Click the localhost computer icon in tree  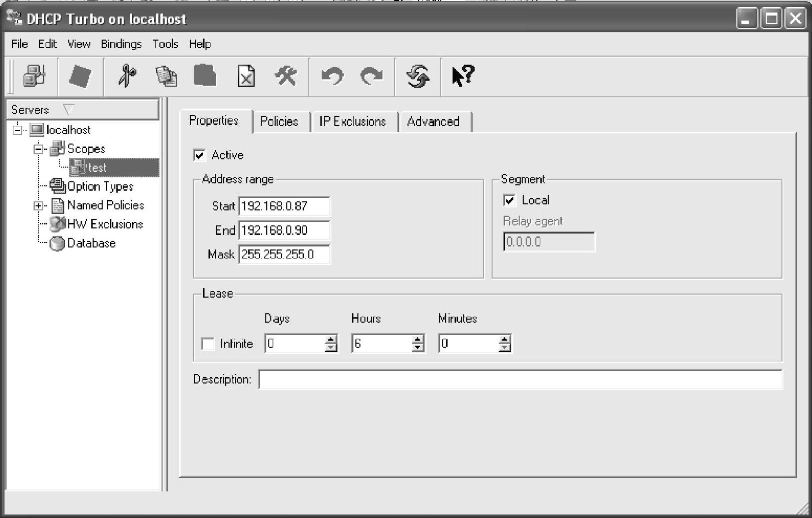(37, 130)
